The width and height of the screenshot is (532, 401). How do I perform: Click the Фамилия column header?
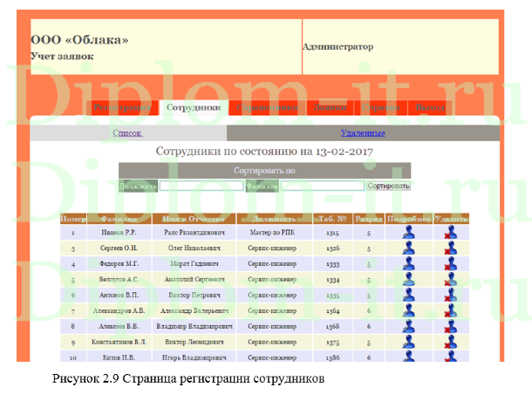pyautogui.click(x=119, y=219)
